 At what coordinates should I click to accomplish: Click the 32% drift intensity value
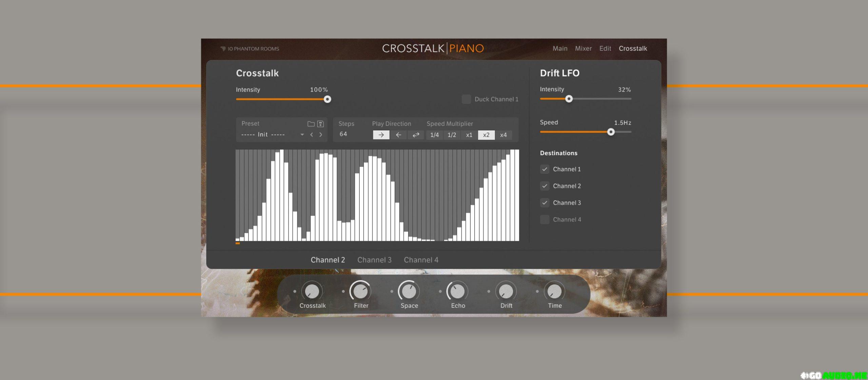[x=624, y=90]
